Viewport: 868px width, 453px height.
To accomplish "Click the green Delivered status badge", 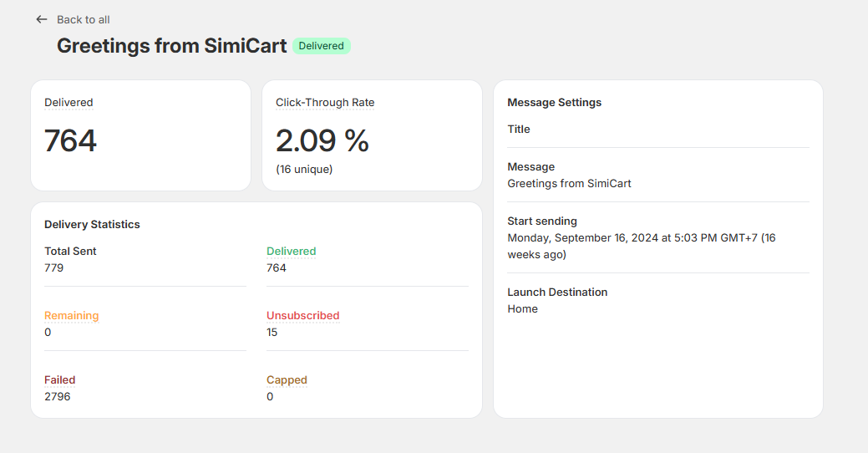I will tap(321, 46).
